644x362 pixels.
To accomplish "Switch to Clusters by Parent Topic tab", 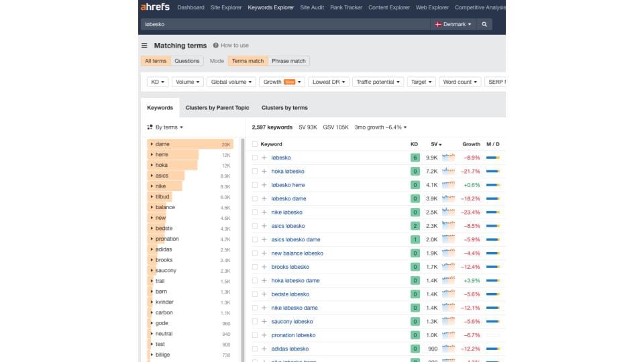I will pos(217,108).
